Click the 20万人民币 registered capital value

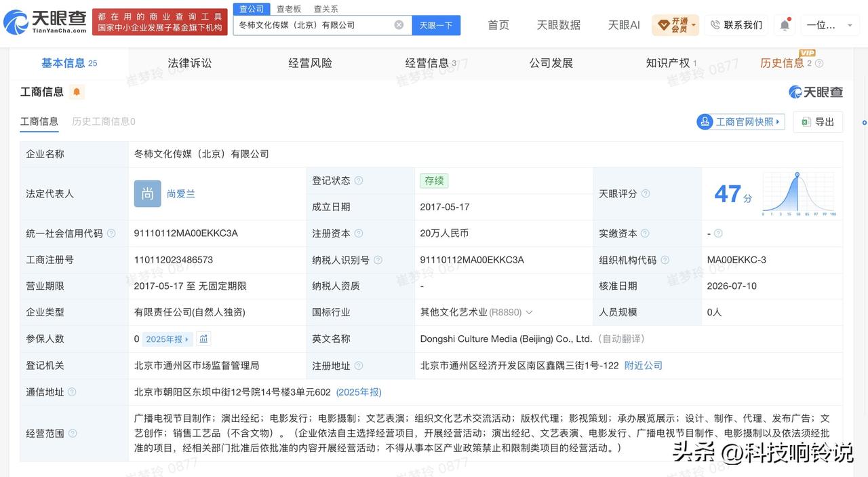tap(445, 233)
